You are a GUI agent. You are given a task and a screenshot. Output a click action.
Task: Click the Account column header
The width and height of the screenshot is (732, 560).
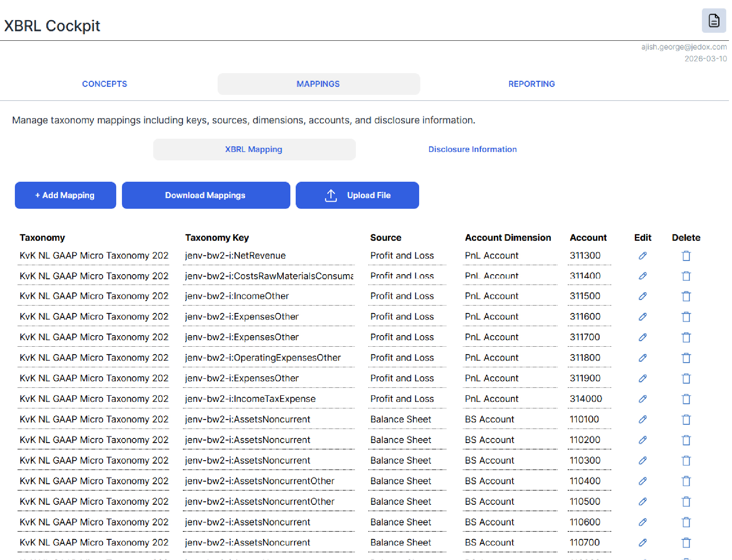588,238
